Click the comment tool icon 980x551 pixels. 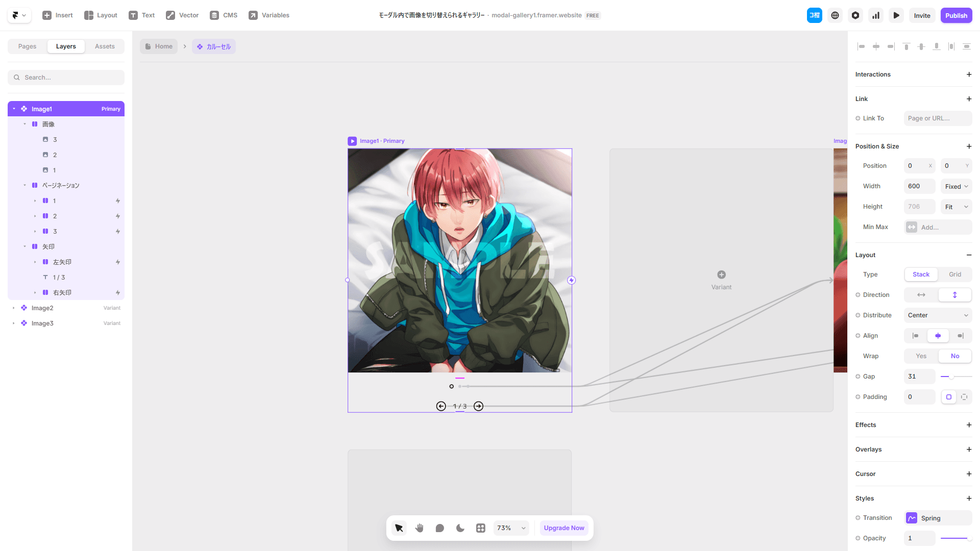coord(439,528)
